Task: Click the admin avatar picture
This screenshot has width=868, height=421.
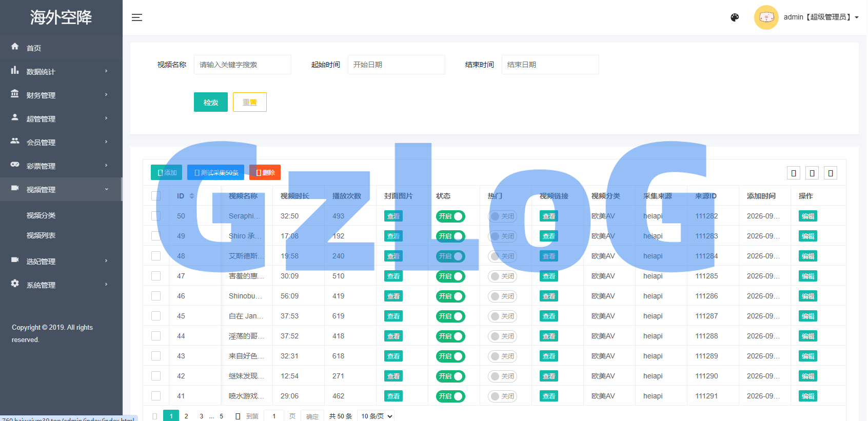Action: [766, 17]
